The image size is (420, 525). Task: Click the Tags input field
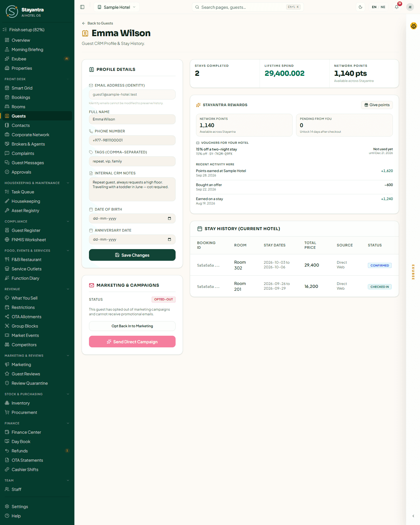coord(132,161)
